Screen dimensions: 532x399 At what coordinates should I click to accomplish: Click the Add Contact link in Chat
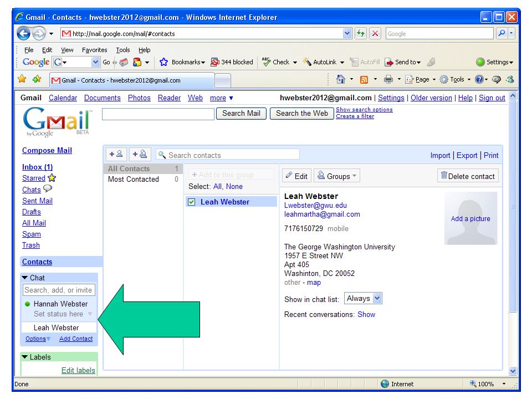pos(76,339)
